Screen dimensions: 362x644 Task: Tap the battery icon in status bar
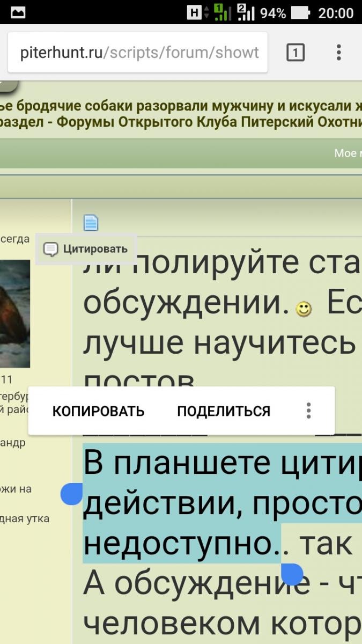[302, 13]
